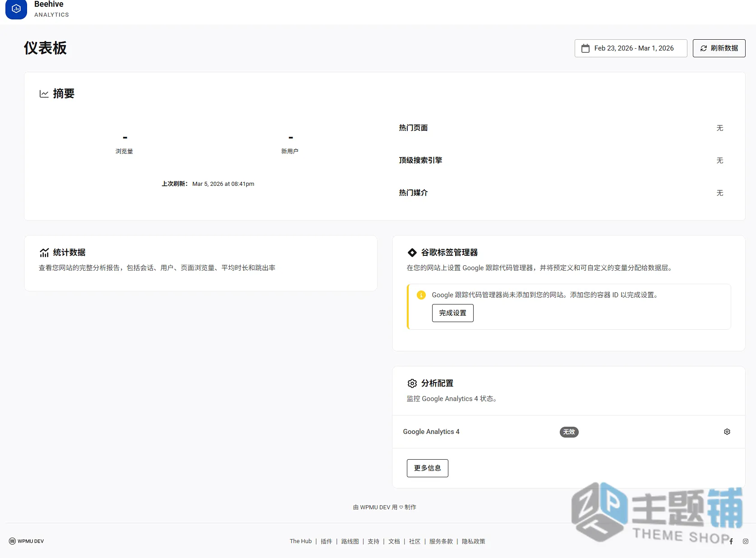Click the 完成设置 button
Image resolution: width=756 pixels, height=558 pixels.
tap(452, 313)
